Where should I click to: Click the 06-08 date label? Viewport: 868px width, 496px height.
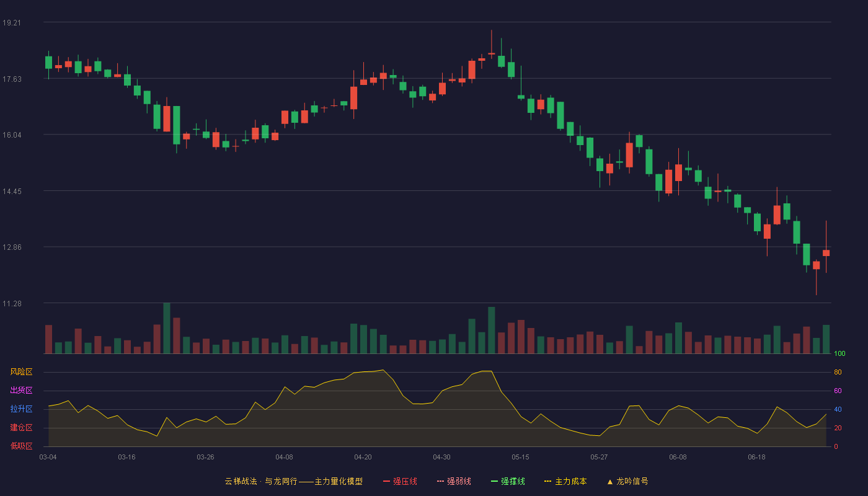click(678, 457)
